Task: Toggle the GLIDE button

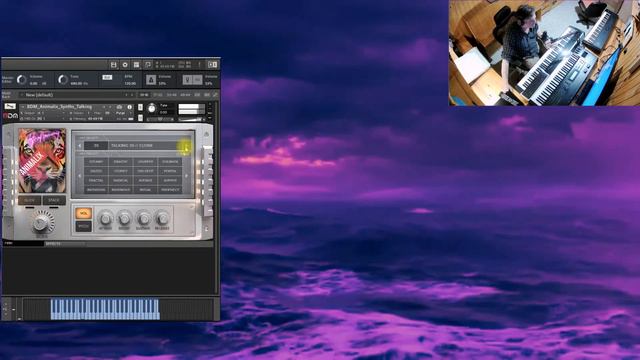Action: click(x=29, y=200)
